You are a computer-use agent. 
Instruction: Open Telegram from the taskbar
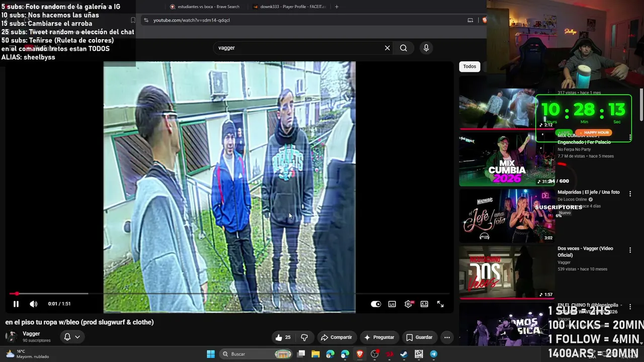point(433,354)
